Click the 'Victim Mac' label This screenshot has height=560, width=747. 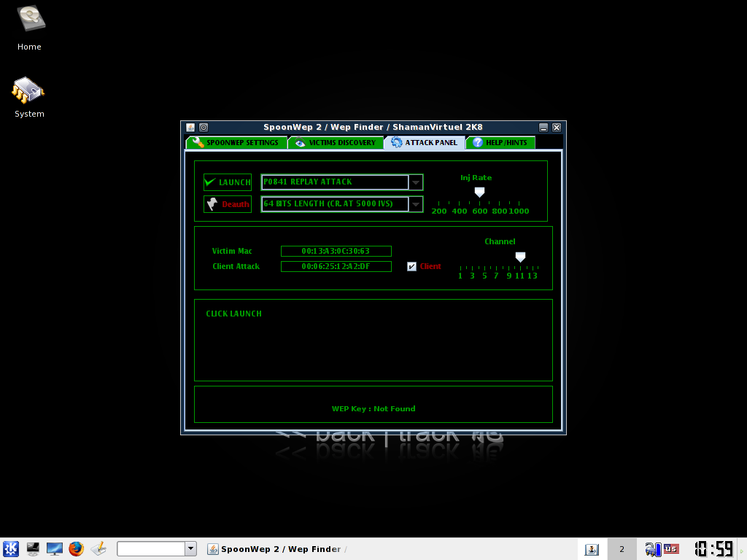point(232,251)
